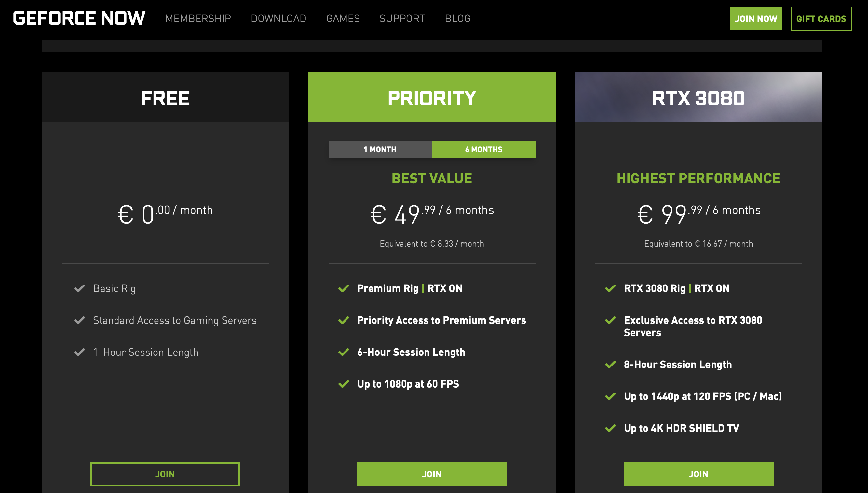Click 'Standard Access to Gaming Servers' text
Image resolution: width=868 pixels, height=493 pixels.
[x=175, y=320]
